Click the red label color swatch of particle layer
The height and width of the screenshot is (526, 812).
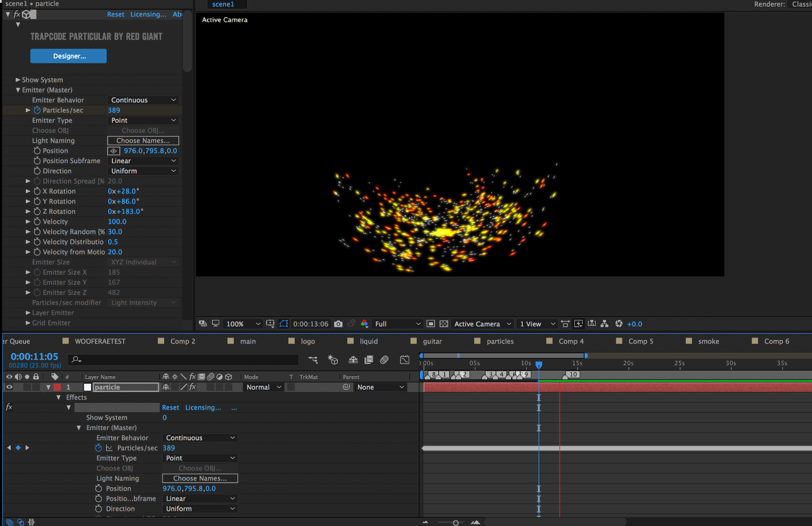pyautogui.click(x=57, y=387)
